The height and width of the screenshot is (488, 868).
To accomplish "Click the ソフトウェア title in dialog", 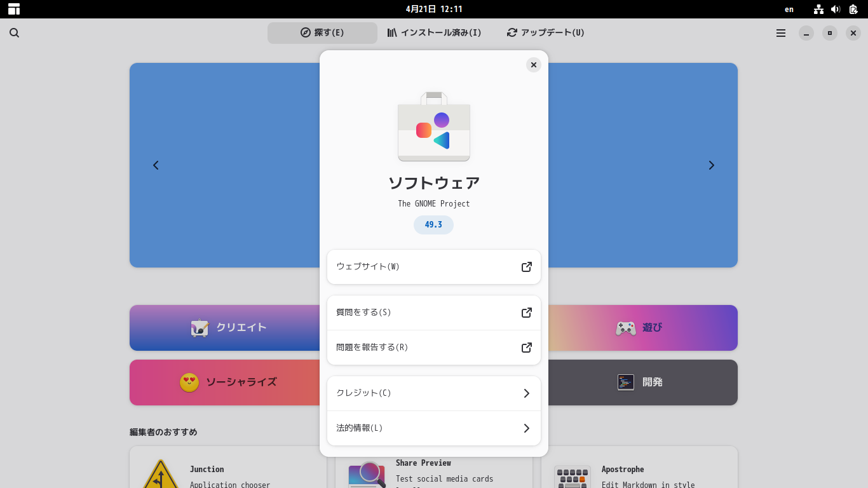I will (x=434, y=183).
